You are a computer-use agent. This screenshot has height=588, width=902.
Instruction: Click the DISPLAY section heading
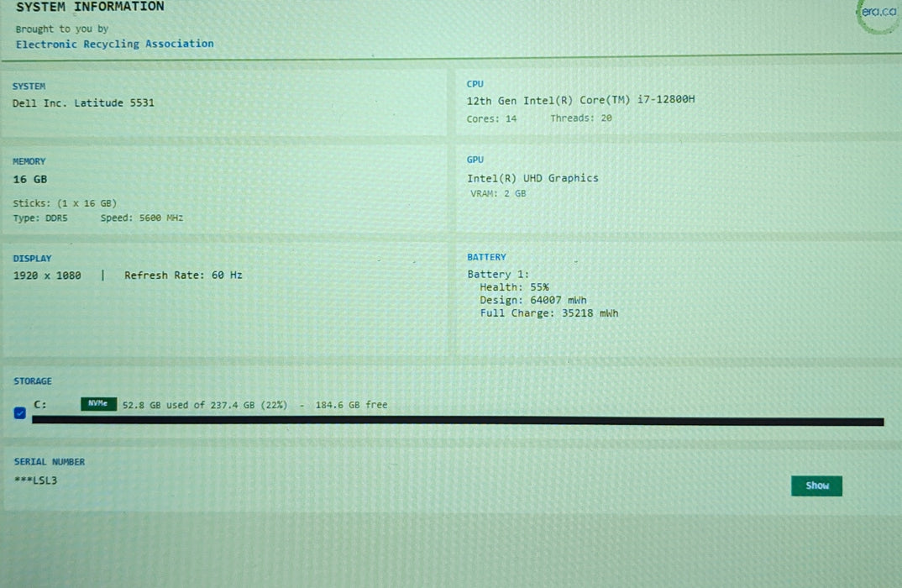pyautogui.click(x=32, y=259)
